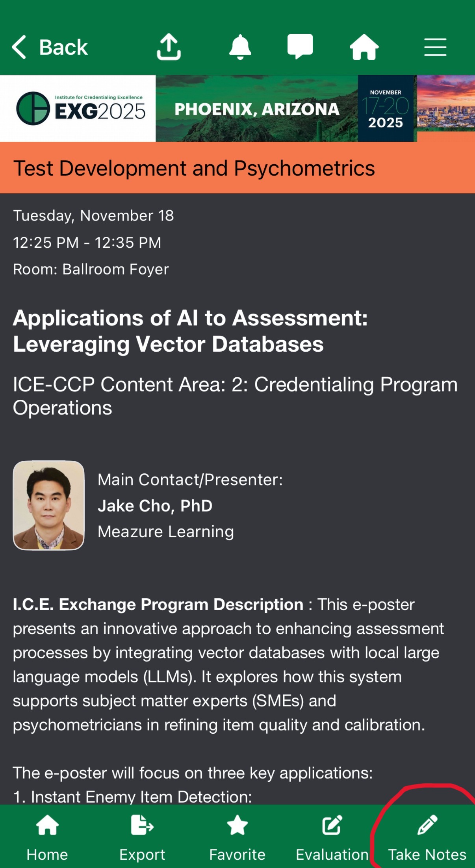
Task: Select presenter name Jake Cho, PhD
Action: point(155,506)
